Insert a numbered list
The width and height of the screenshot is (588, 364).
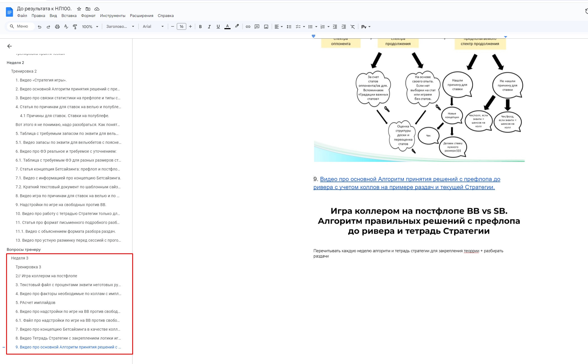coord(323,27)
